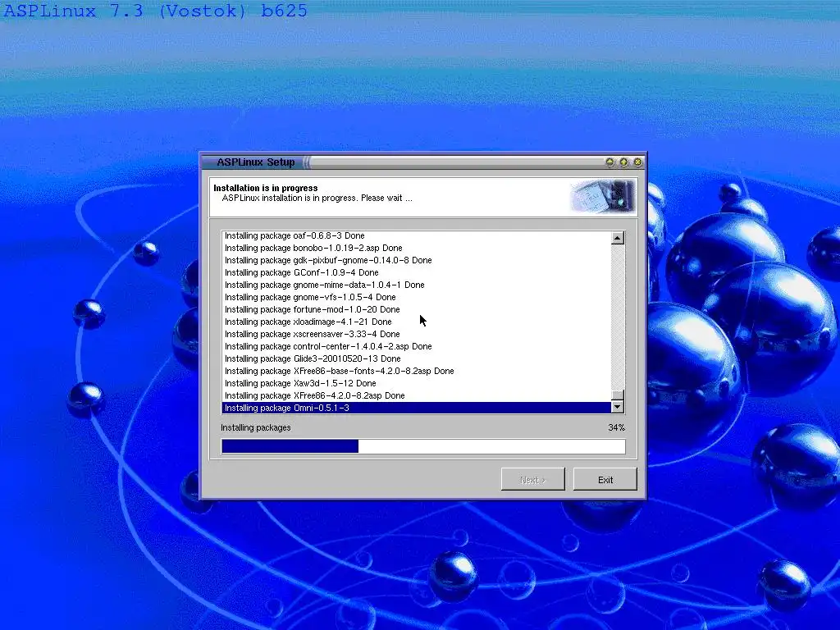Click the greyed-out Next button

532,479
